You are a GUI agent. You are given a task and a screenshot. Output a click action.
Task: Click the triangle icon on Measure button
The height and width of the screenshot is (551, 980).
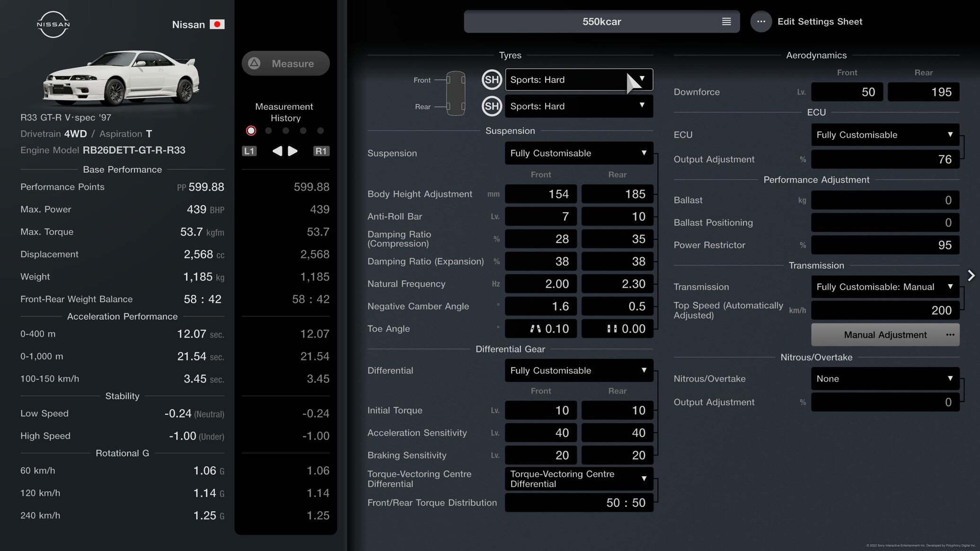click(254, 63)
